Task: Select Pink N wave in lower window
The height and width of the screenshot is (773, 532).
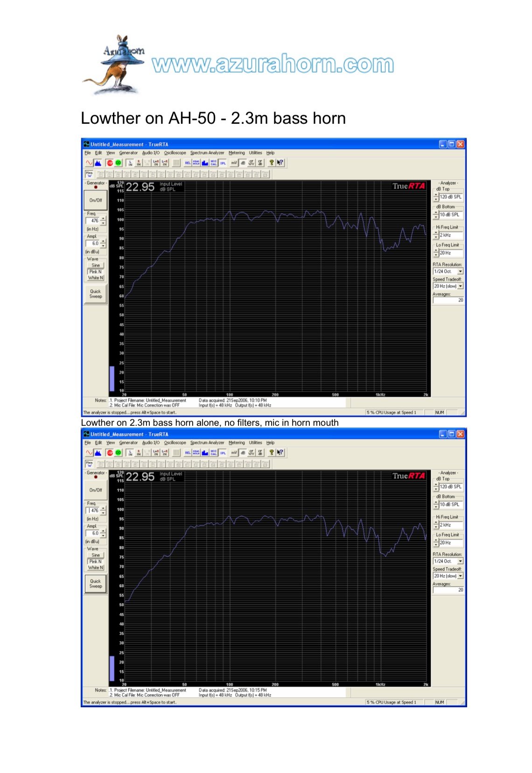Action: 96,562
